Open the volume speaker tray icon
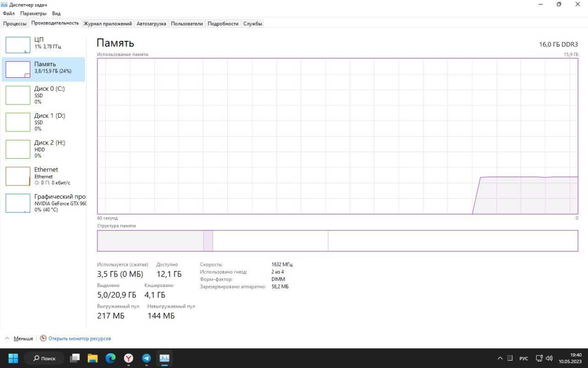This screenshot has height=368, width=588. (549, 358)
